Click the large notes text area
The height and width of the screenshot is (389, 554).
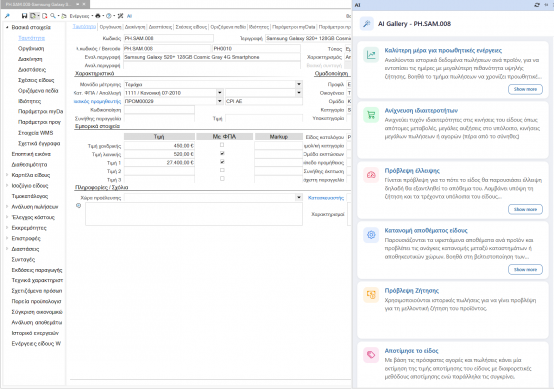(x=194, y=214)
